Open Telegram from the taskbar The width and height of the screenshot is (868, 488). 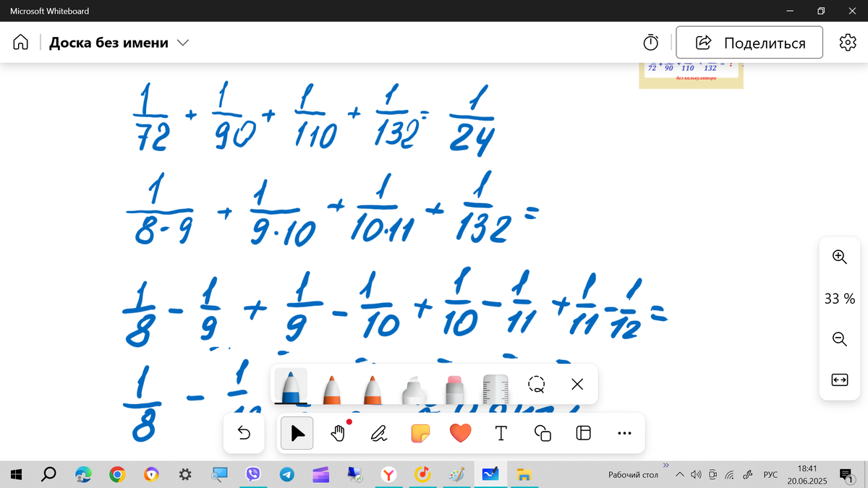pos(287,474)
